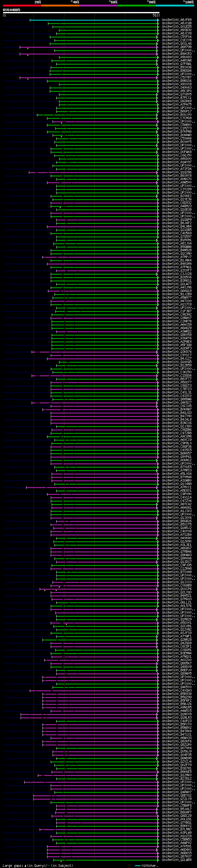Click the UniRef100_A1WY97 hit name

[x=177, y=162]
